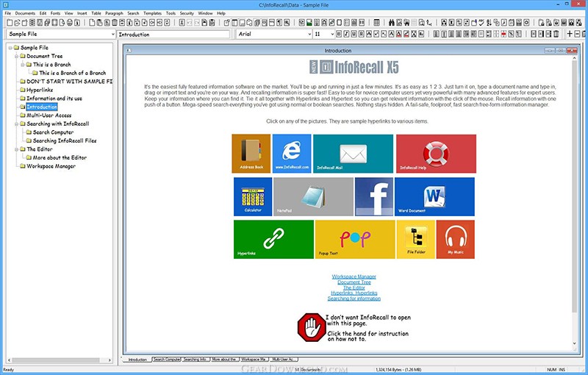Image resolution: width=588 pixels, height=375 pixels.
Task: Collapse the Searching with InfoRecall node
Action: tap(16, 124)
